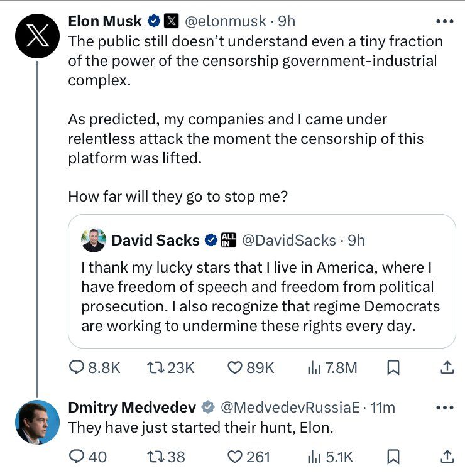Open more options for Medvedev's reply
The height and width of the screenshot is (476, 465).
tap(444, 408)
